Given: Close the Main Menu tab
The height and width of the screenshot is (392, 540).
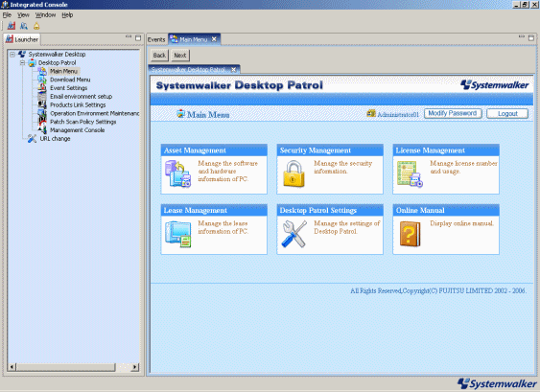Looking at the screenshot, I should 214,39.
